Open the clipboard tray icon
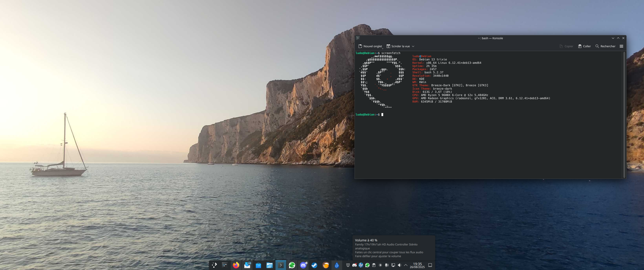The height and width of the screenshot is (270, 644). click(374, 265)
